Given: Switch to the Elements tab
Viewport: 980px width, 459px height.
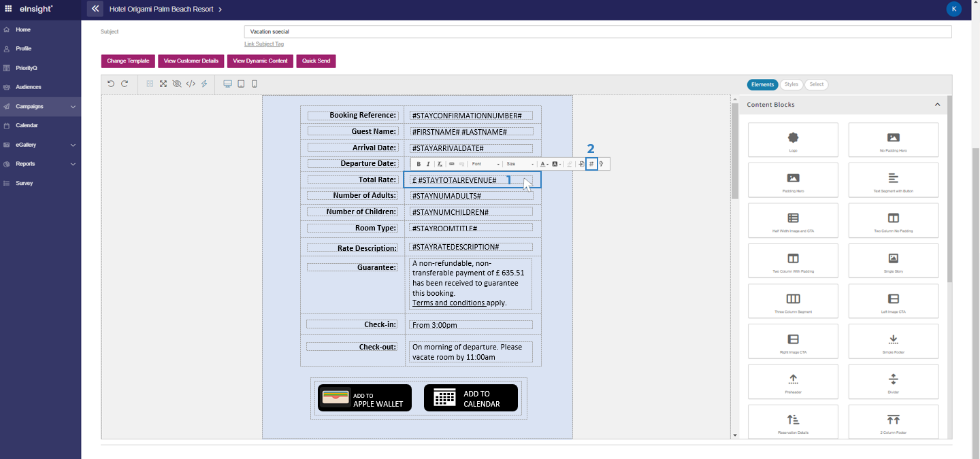Looking at the screenshot, I should click(762, 85).
